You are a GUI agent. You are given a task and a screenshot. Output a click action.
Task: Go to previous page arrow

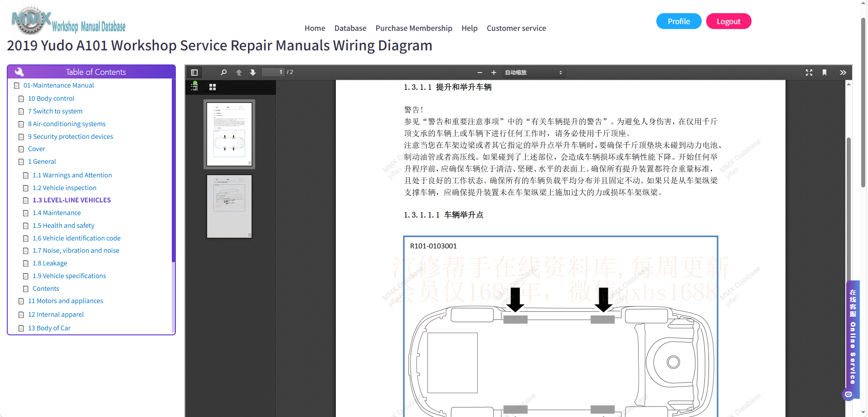click(239, 73)
